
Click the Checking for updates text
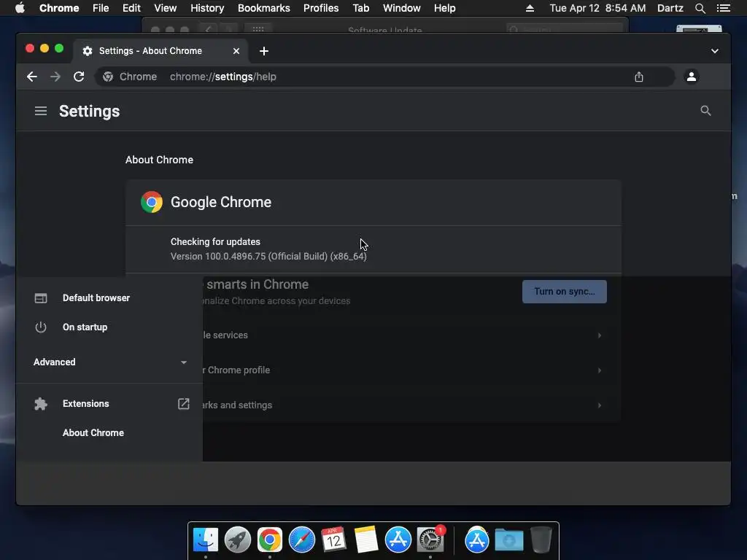(215, 242)
